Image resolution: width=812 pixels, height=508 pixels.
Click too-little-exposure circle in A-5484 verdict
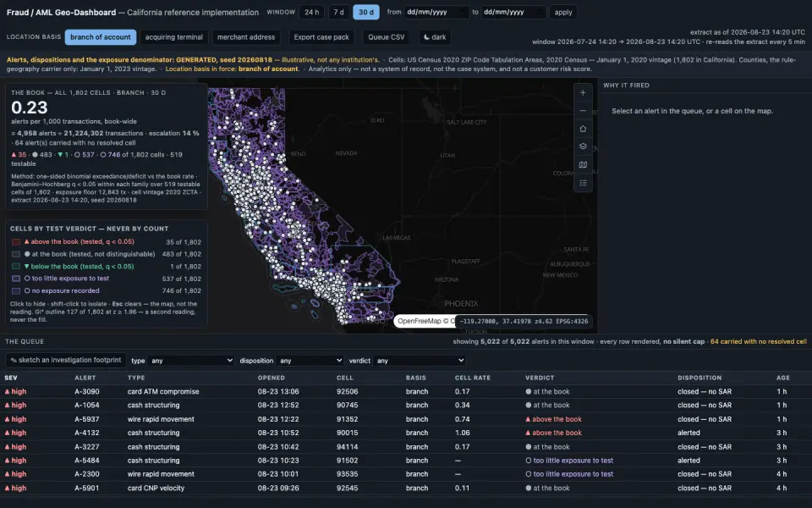click(x=528, y=461)
